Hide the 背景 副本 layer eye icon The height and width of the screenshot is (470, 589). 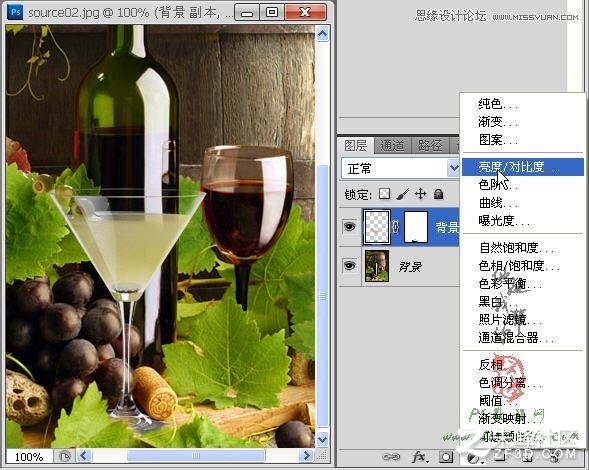[349, 226]
